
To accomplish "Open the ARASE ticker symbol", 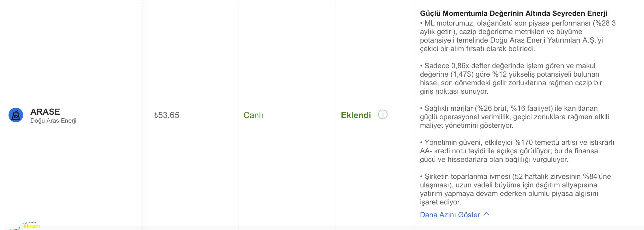I will pos(45,112).
